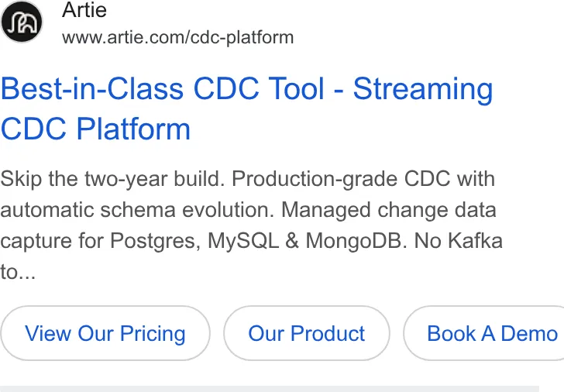Choose the Book A Demo button
This screenshot has width=564, height=392.
tap(483, 333)
